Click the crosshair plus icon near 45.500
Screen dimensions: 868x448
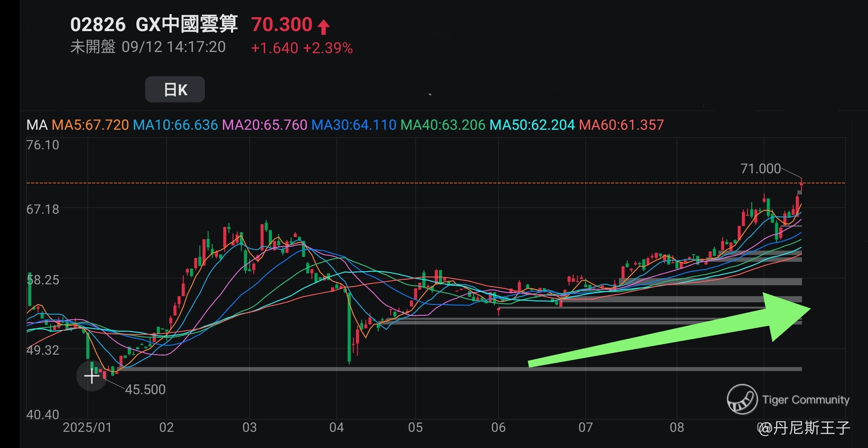click(x=92, y=376)
